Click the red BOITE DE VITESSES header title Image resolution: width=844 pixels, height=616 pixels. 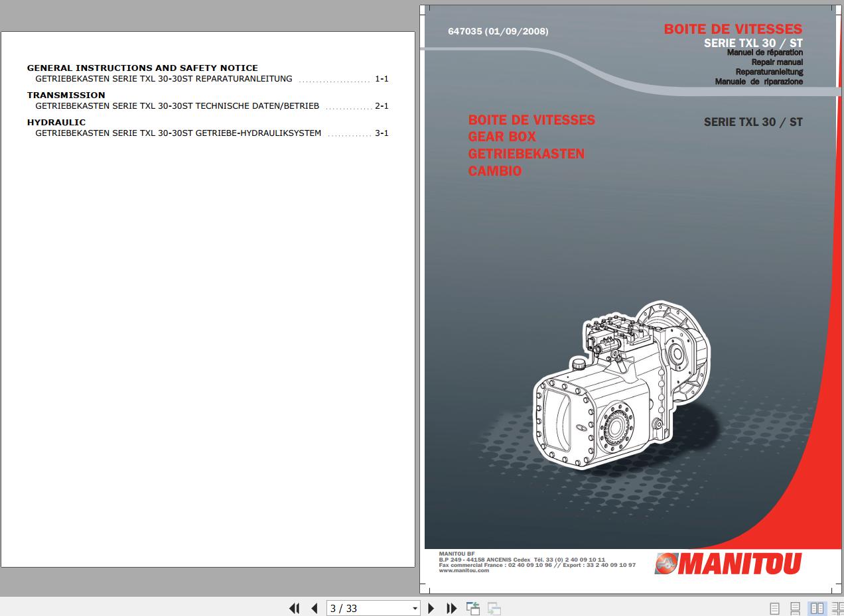[733, 29]
